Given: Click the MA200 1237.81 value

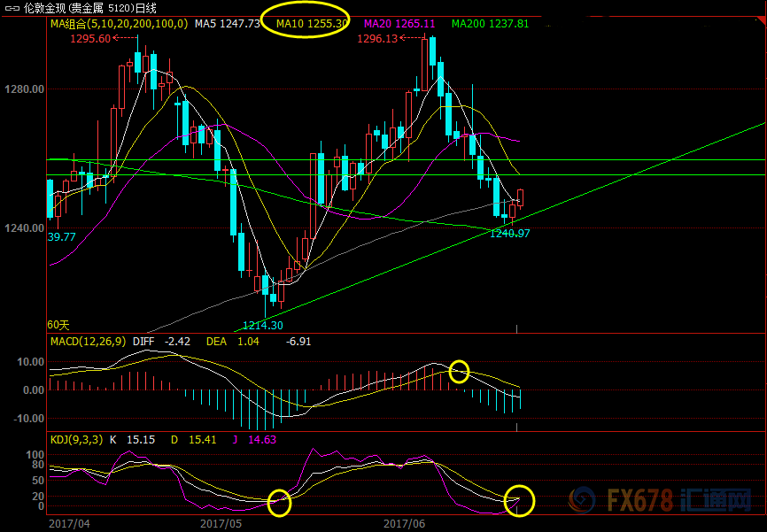Looking at the screenshot, I should (x=490, y=24).
